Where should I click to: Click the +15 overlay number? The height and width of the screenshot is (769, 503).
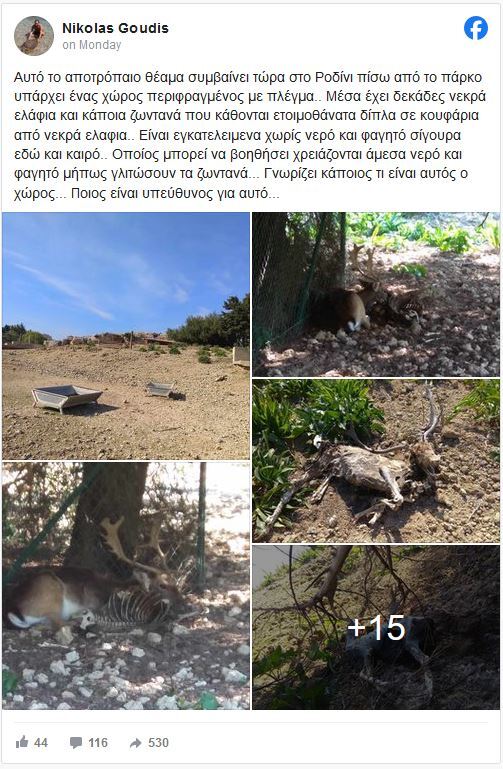pos(377,627)
